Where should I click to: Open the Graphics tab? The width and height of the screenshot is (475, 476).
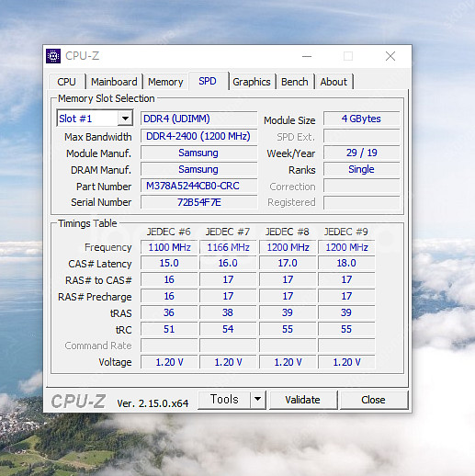click(x=252, y=82)
